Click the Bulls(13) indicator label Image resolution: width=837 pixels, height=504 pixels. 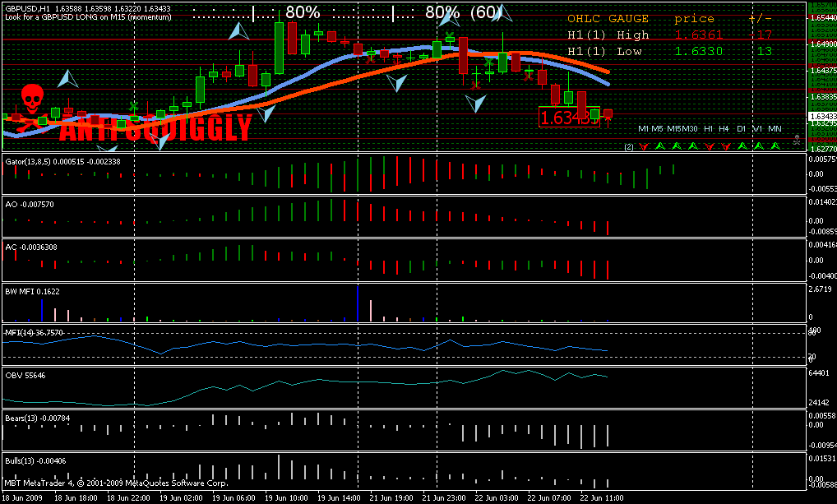click(35, 460)
